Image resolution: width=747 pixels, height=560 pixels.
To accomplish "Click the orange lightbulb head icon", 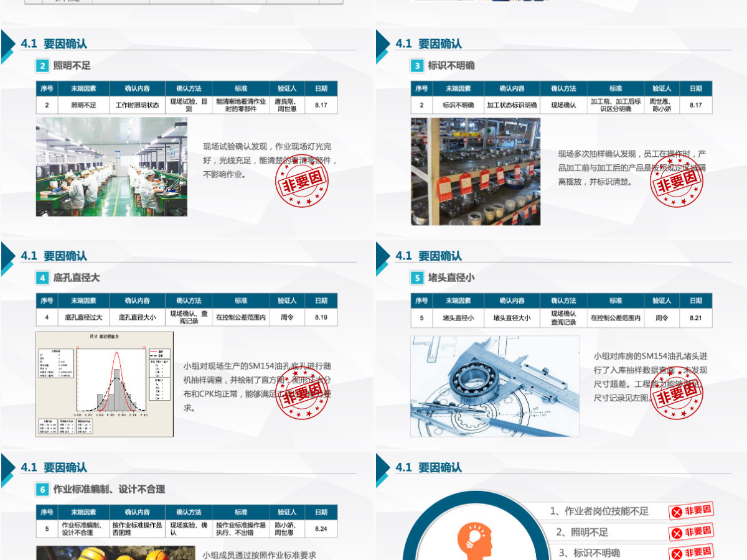I will (x=476, y=541).
